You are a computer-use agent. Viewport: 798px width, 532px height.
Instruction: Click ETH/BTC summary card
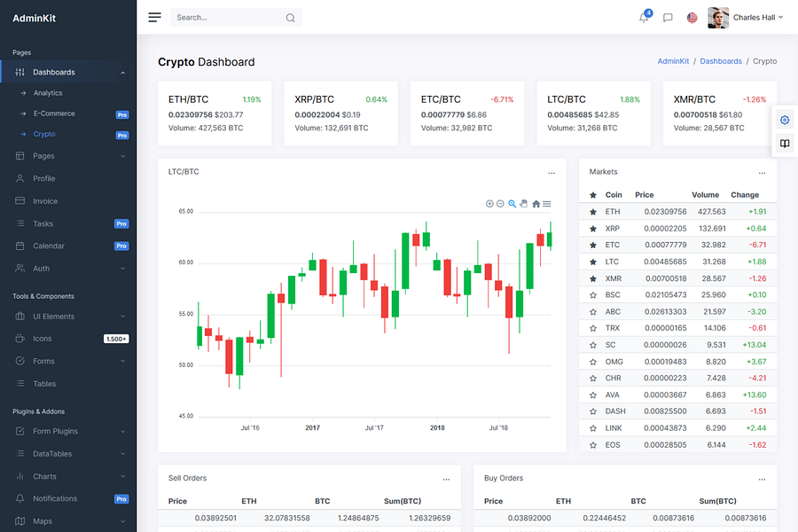point(215,113)
